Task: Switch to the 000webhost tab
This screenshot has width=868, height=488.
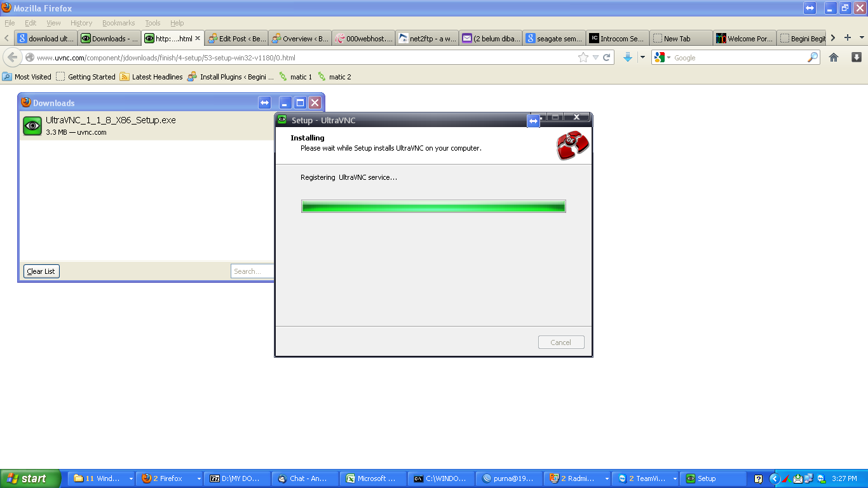Action: pyautogui.click(x=364, y=38)
